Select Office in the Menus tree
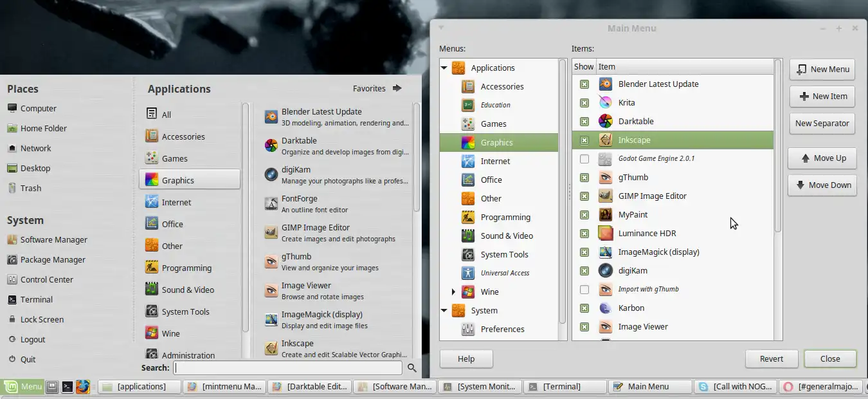The height and width of the screenshot is (399, 868). [x=499, y=180]
